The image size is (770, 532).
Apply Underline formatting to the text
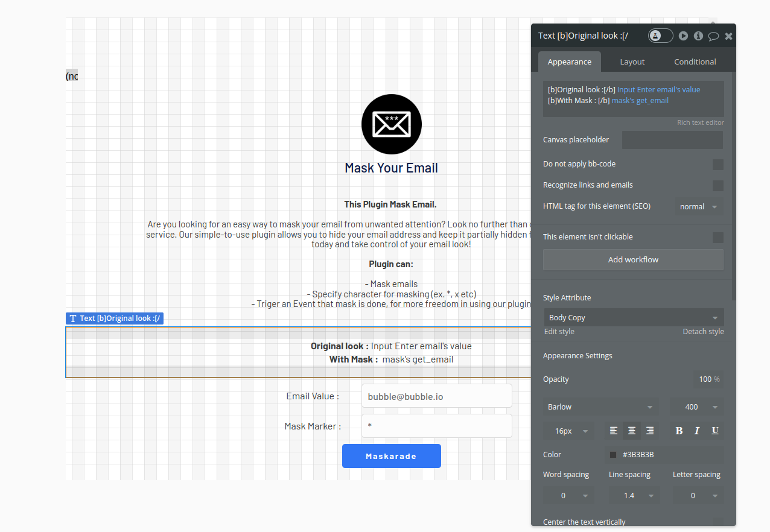point(715,430)
